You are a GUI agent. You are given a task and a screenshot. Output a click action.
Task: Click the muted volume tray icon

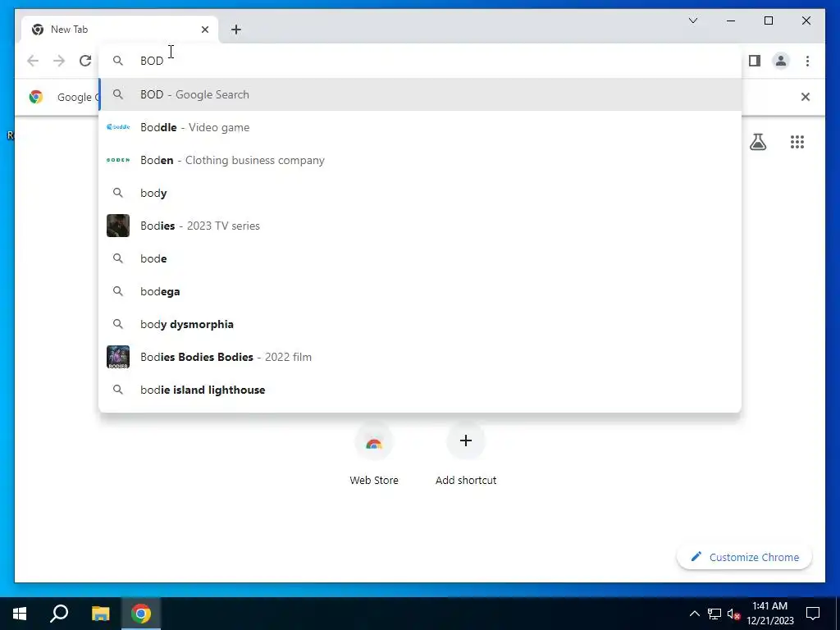[x=733, y=614]
